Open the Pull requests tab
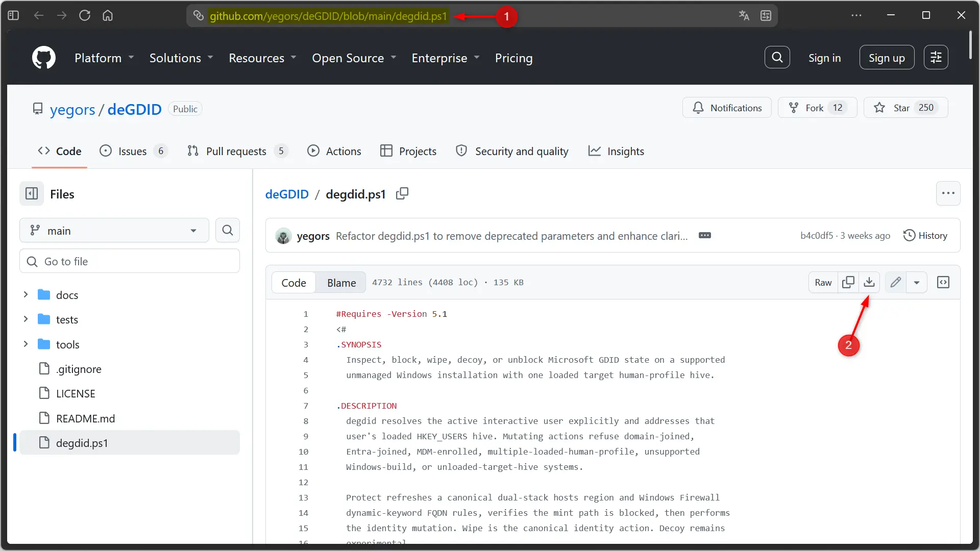980x551 pixels. click(237, 152)
